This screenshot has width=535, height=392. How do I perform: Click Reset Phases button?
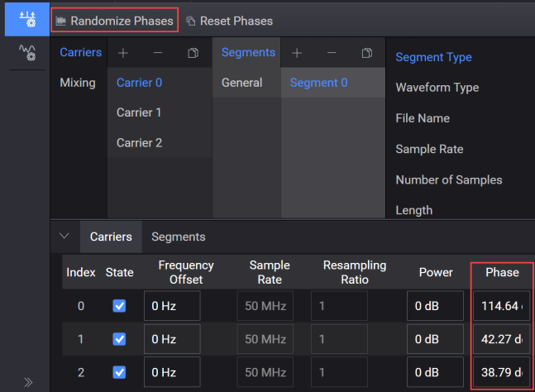click(x=229, y=22)
